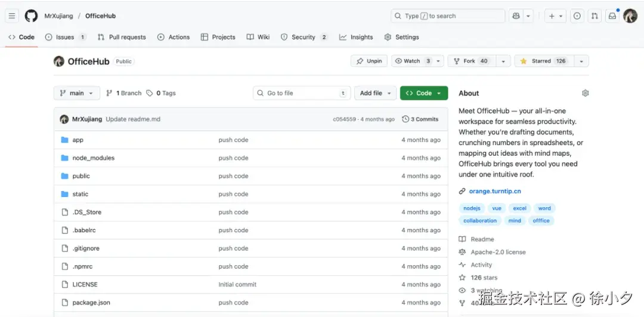Open the Copilot dropdown arrow
Viewport: 644px width, 317px height.
tap(528, 16)
